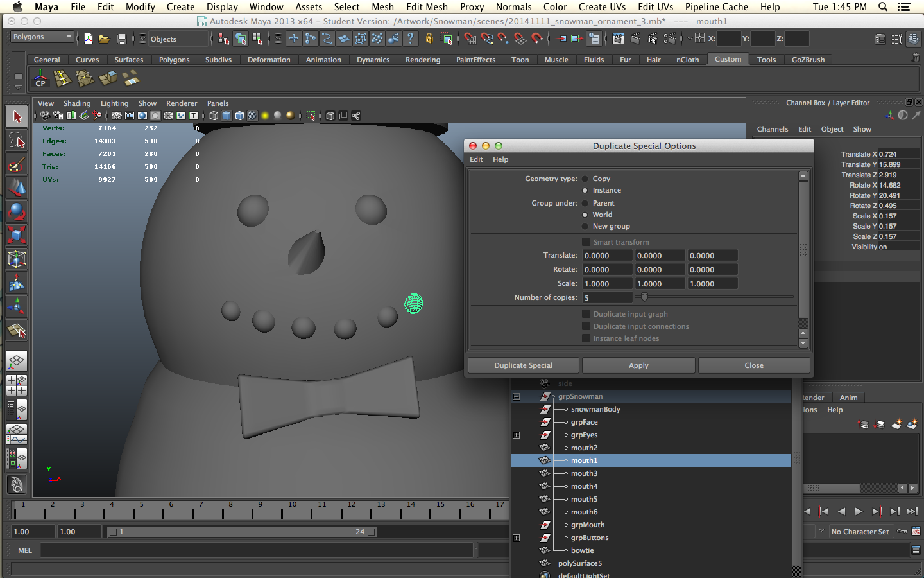Enable snap to curves magnet icon
924x578 pixels.
[x=487, y=39]
